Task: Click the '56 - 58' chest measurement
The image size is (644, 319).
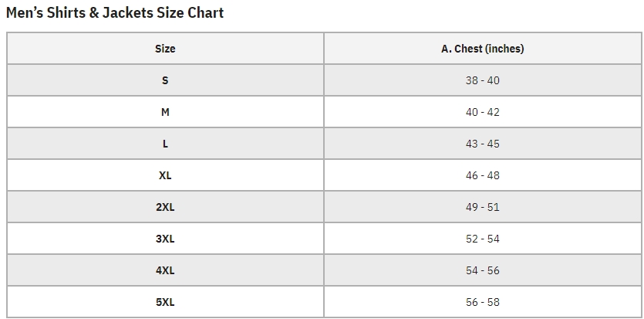Action: (482, 302)
